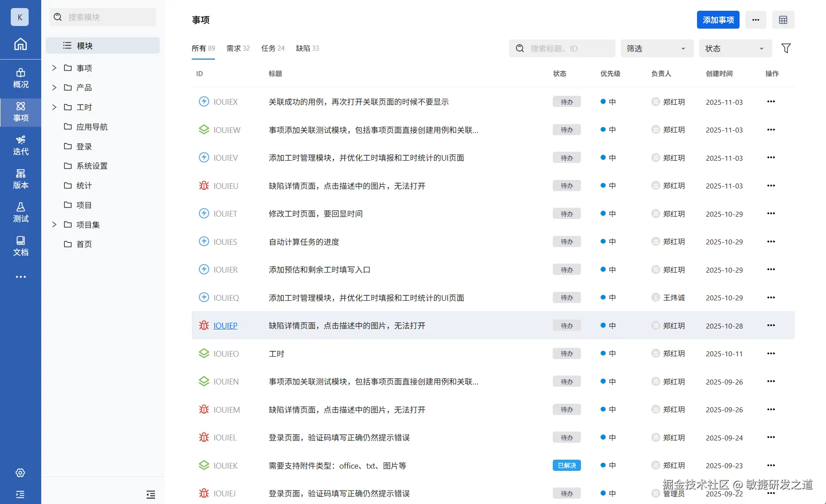Select the 统计 module

point(84,185)
